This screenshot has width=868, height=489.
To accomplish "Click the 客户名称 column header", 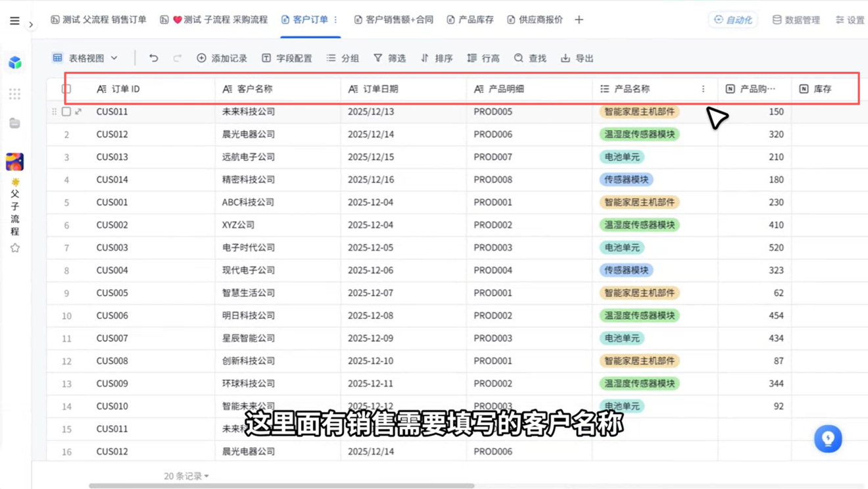I will point(277,89).
